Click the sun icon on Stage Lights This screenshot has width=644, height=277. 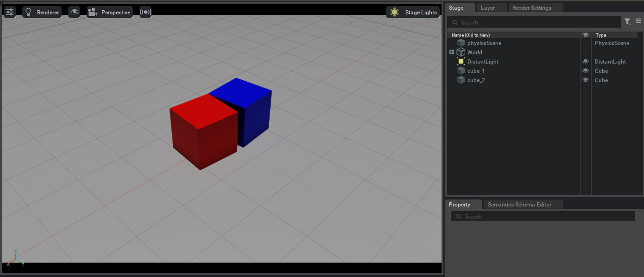coord(394,12)
